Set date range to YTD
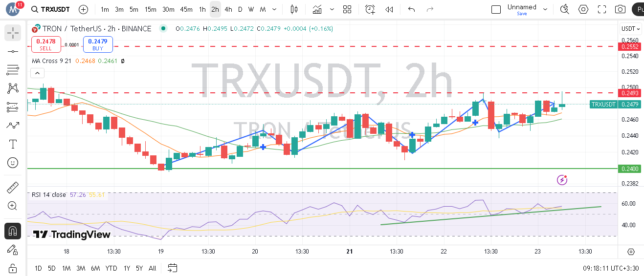The width and height of the screenshot is (644, 276). coord(111,268)
